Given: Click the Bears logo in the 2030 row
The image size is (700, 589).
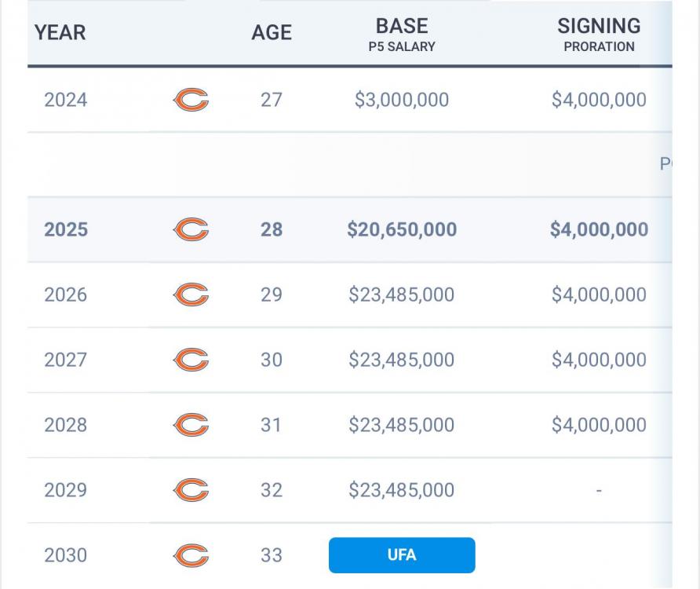Looking at the screenshot, I should [x=191, y=556].
